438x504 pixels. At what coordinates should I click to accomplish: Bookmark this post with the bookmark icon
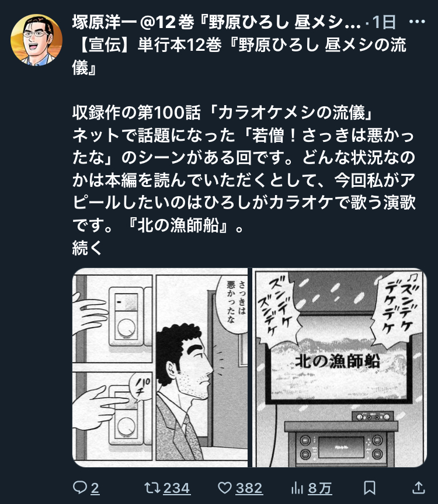pos(370,488)
